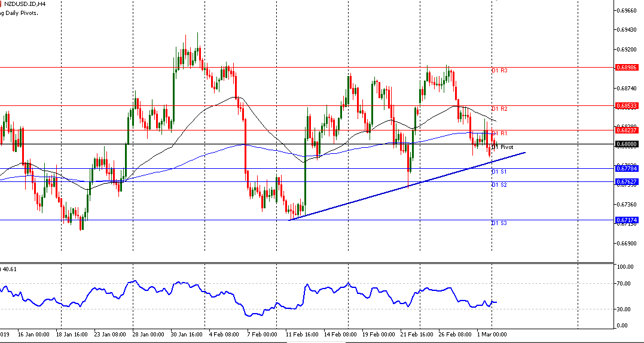Select the thick blue ascending trendline
This screenshot has width=644, height=343.
coord(407,186)
